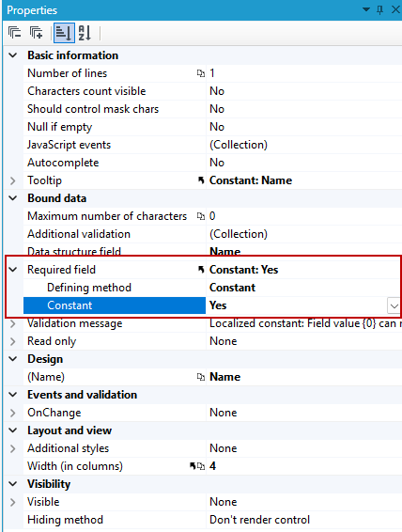Click copy icon on Width (in columns) row
Screen dimensions: 402x532
(201, 466)
